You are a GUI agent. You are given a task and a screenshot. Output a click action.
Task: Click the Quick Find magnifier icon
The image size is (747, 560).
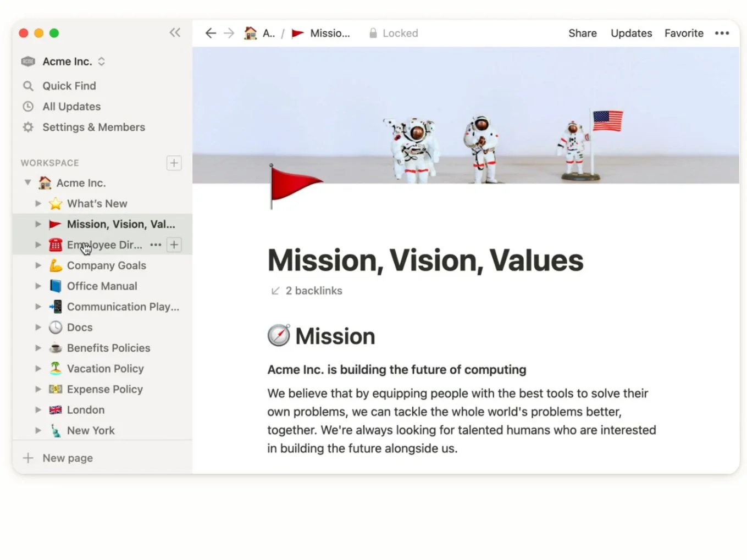pos(28,86)
